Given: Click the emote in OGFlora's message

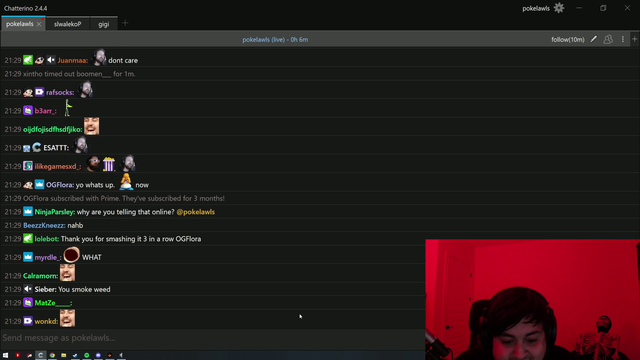Looking at the screenshot, I should [x=126, y=182].
